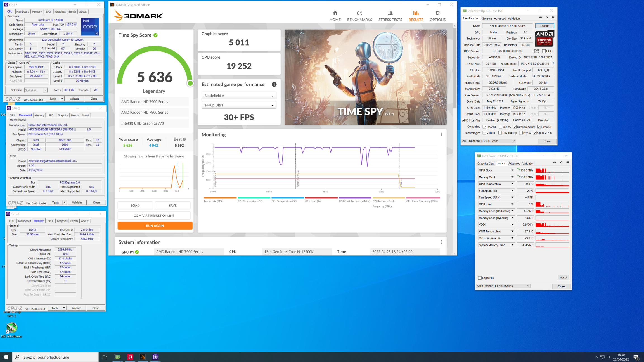Open the 3DMark HOME icon
Viewport: 644px width, 362px height.
tap(335, 13)
